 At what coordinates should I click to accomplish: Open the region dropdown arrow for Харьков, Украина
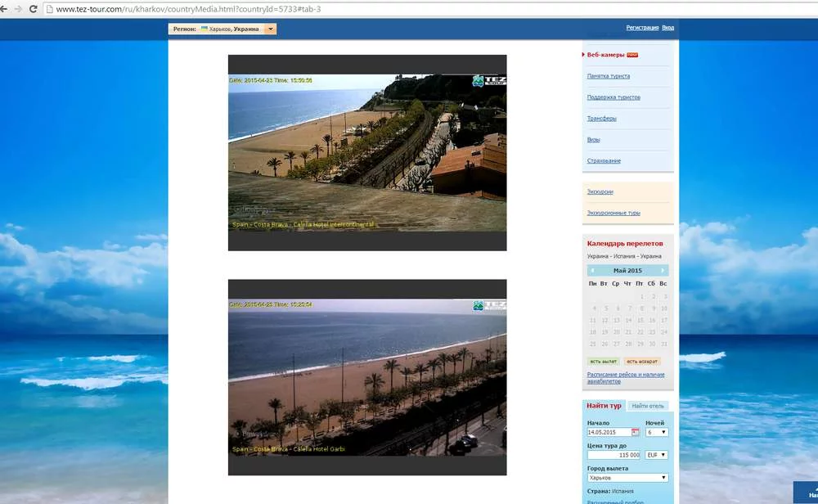pyautogui.click(x=270, y=29)
